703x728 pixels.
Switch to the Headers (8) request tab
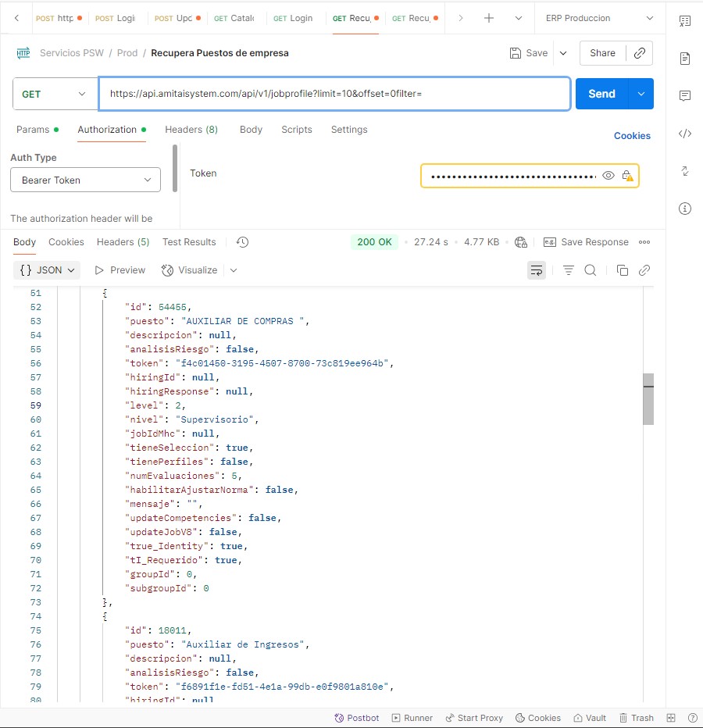coord(191,130)
